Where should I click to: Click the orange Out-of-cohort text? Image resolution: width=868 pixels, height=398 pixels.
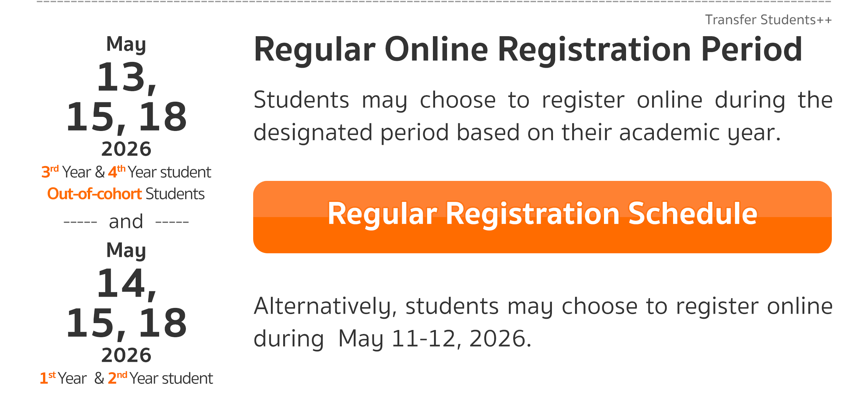(94, 194)
